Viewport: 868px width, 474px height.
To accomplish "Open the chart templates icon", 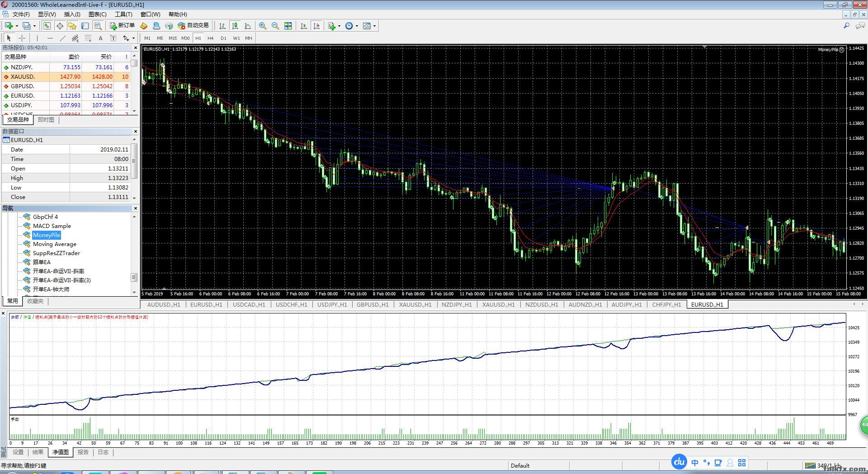I will (367, 26).
